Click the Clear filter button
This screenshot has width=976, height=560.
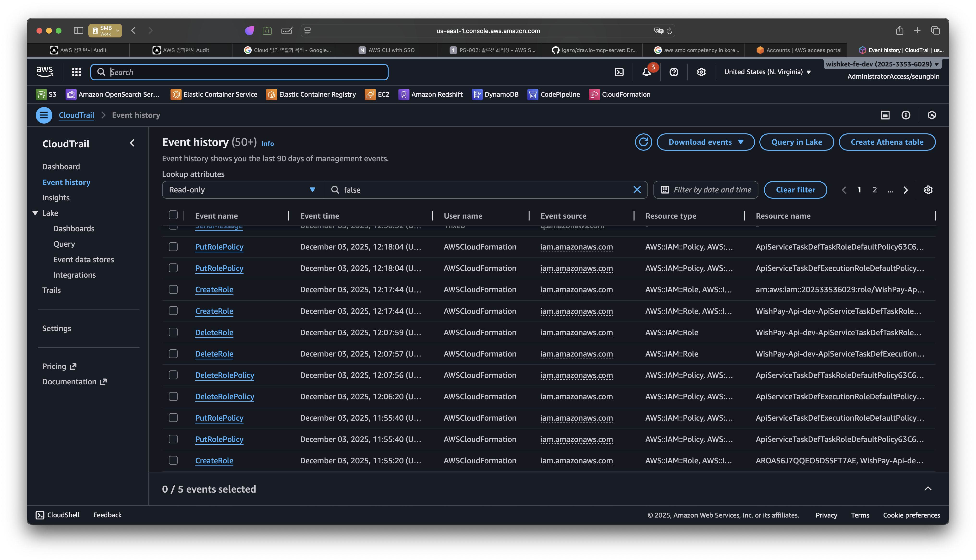[x=795, y=190]
